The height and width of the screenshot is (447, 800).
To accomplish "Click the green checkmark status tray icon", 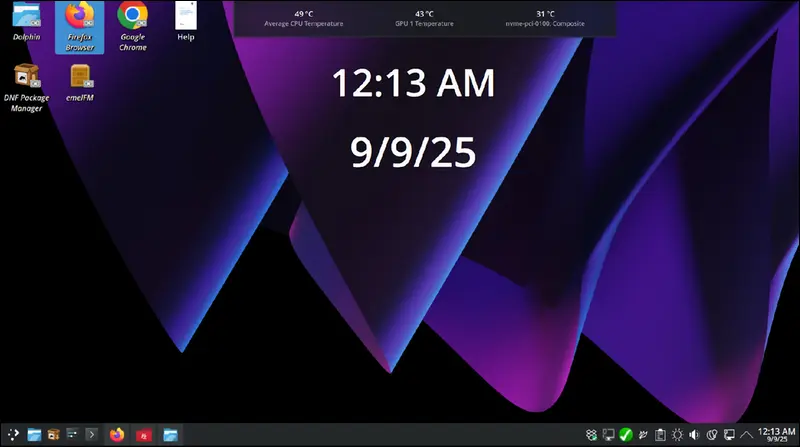I will 625,435.
